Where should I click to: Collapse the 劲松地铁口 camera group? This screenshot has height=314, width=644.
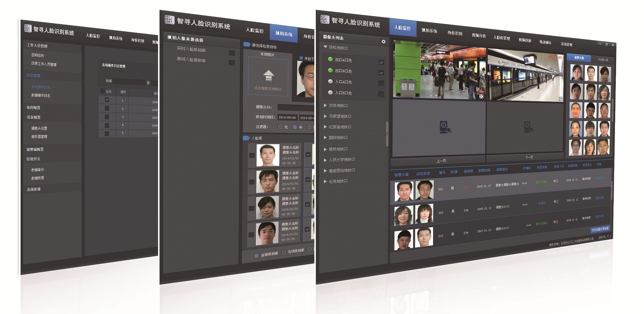pos(325,47)
